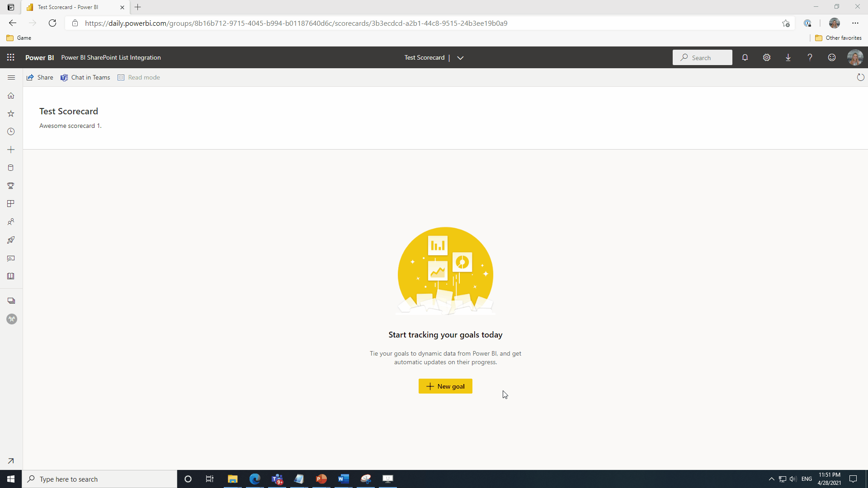
Task: Select the Scorecard goals icon in sidebar
Action: pyautogui.click(x=11, y=185)
